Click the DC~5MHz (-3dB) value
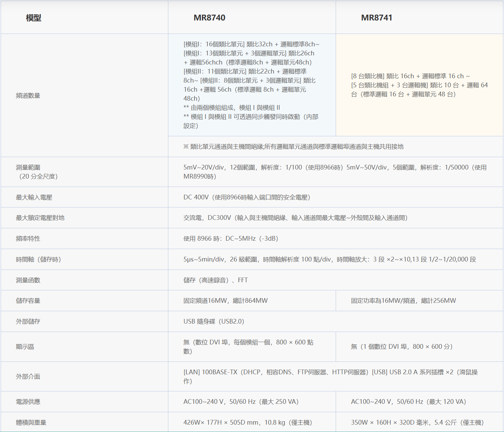Image resolution: width=504 pixels, height=432 pixels. 231,239
